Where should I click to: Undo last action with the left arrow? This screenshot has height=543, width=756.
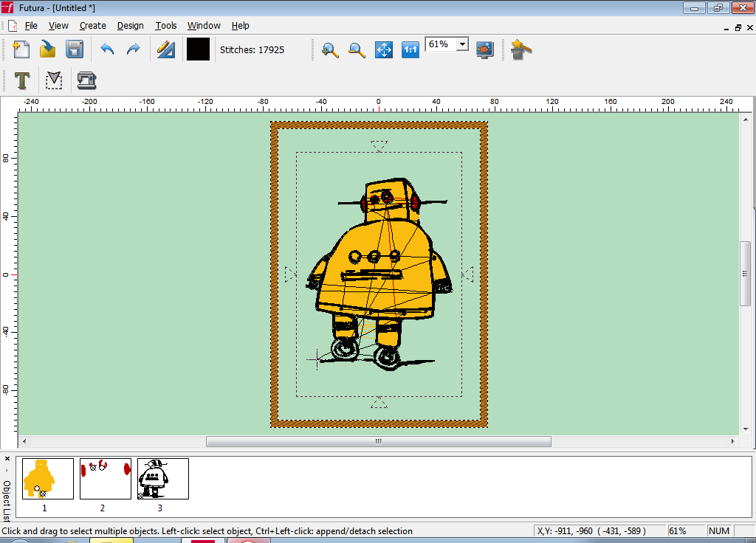[107, 49]
